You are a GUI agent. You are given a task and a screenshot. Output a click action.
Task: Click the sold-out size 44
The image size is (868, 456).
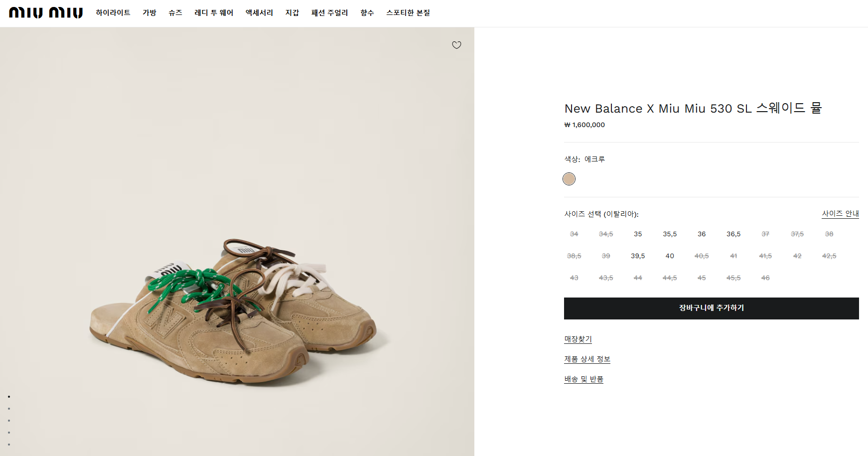(x=638, y=278)
